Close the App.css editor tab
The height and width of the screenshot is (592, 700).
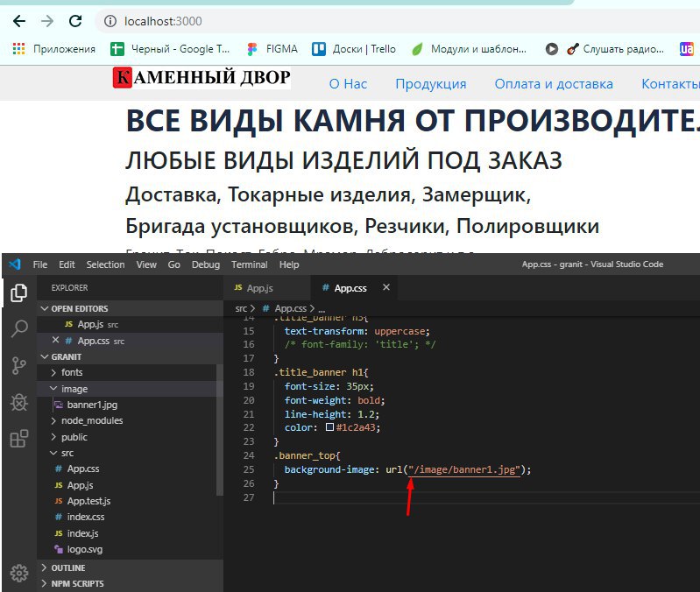pyautogui.click(x=386, y=287)
